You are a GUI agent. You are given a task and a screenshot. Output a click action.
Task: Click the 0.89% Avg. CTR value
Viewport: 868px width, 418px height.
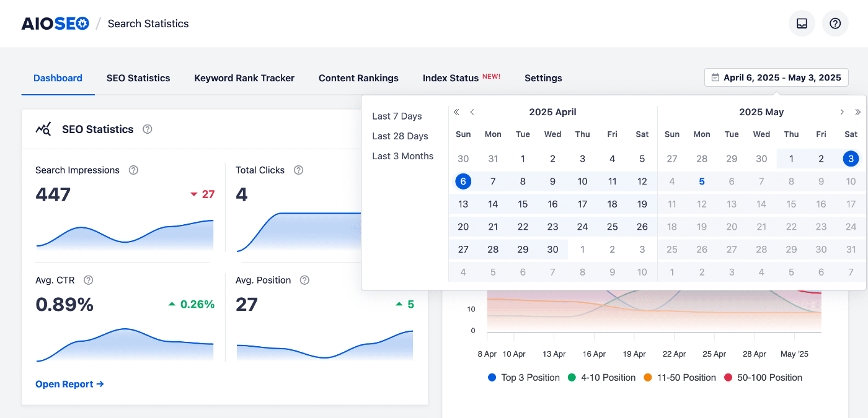coord(64,304)
